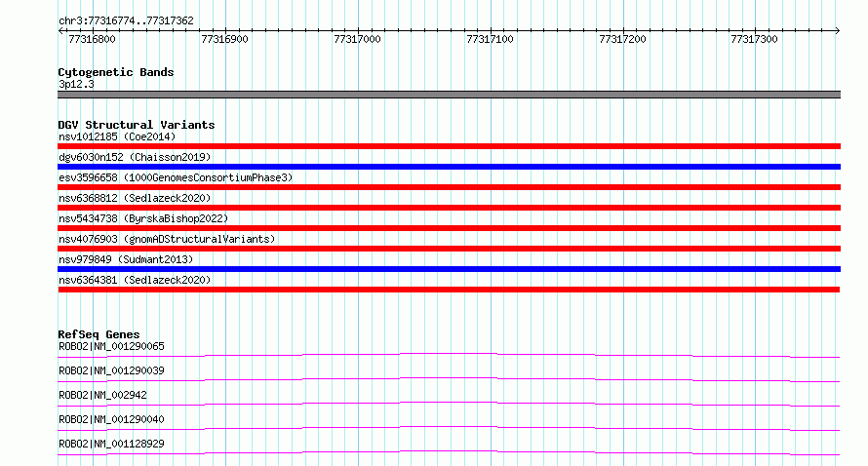Click the RefSeq Genes track heading
This screenshot has height=466, width=868.
[99, 334]
